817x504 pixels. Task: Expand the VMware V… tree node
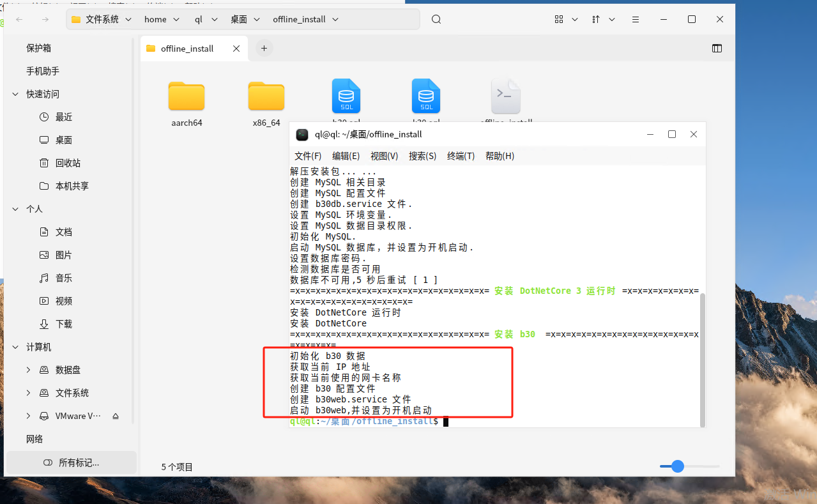(x=28, y=416)
